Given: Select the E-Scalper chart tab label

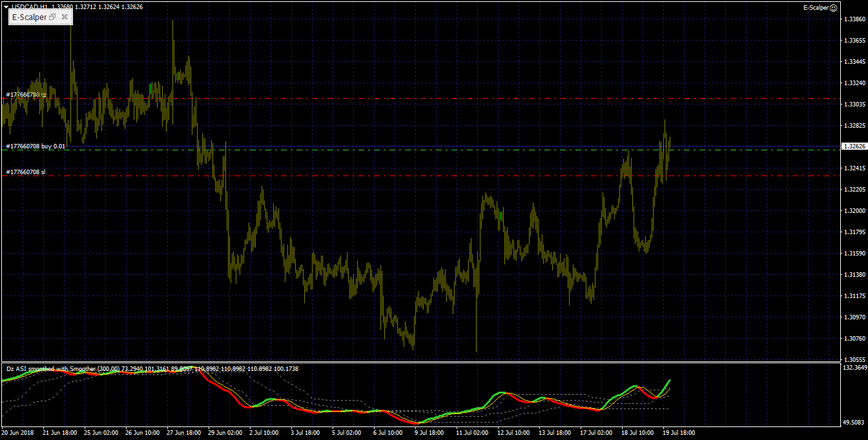Looking at the screenshot, I should pos(29,17).
